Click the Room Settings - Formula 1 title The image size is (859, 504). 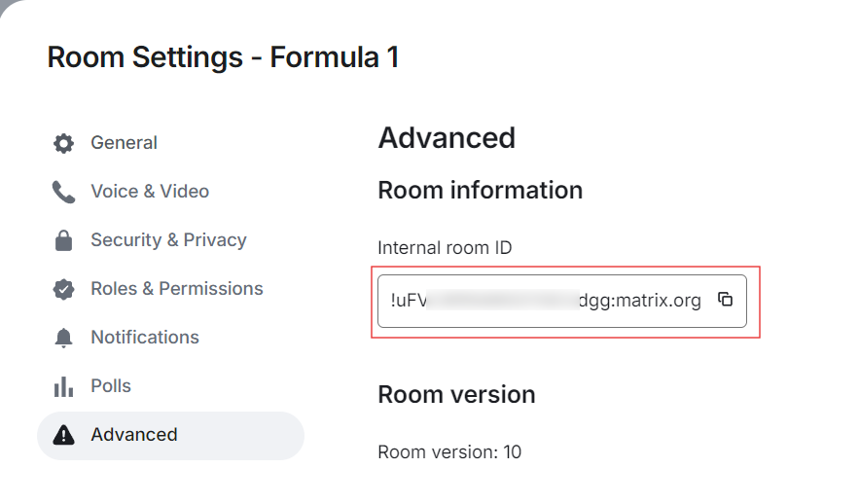pyautogui.click(x=223, y=57)
